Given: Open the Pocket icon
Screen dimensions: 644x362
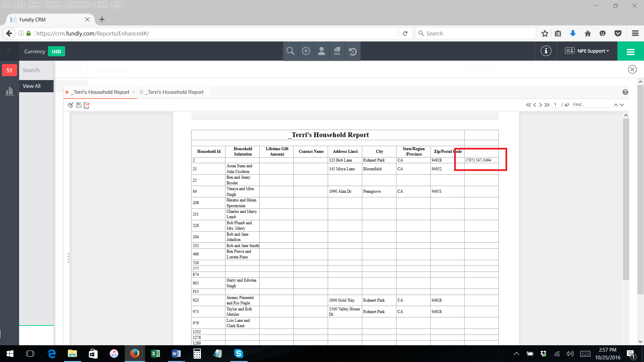Looking at the screenshot, I should point(618,34).
